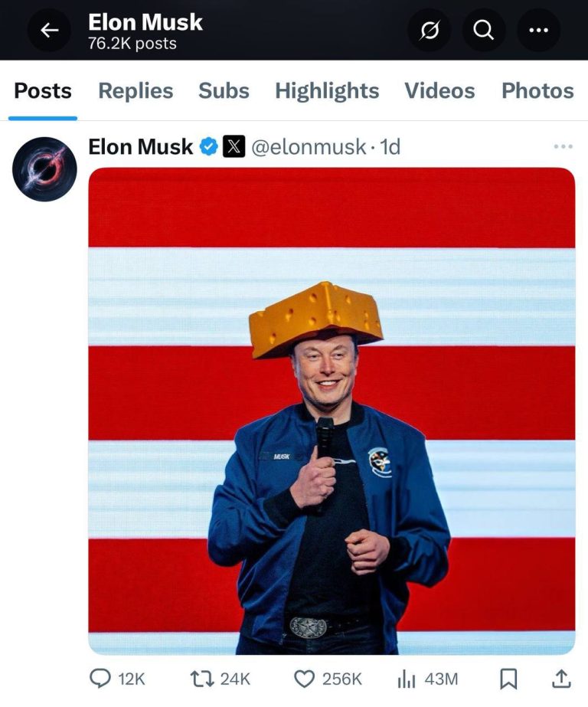
Task: Switch to the Replies tab
Action: [136, 90]
